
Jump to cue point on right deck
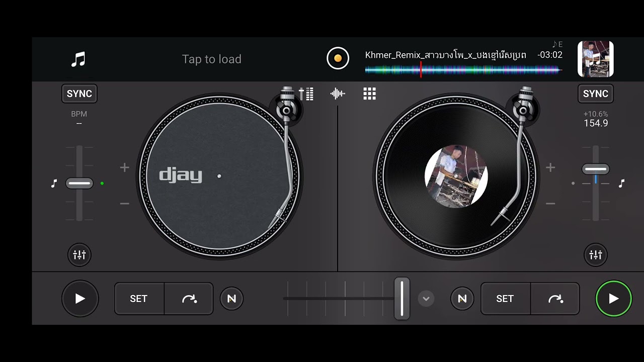[x=555, y=299]
